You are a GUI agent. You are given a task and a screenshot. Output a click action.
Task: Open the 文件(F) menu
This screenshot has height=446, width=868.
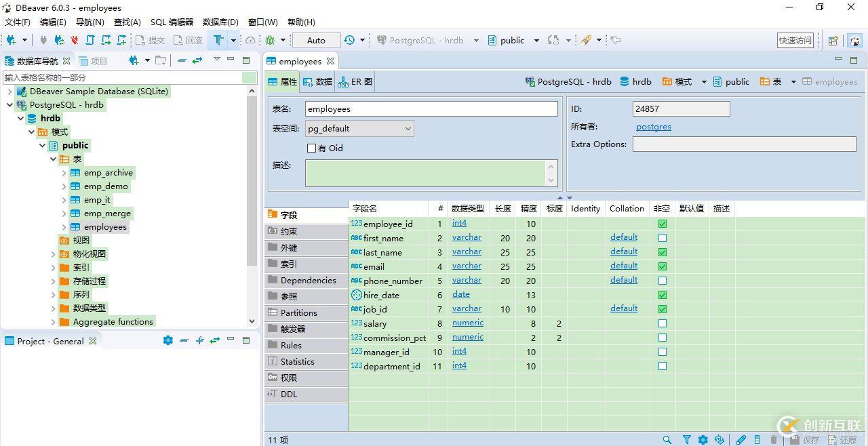[x=18, y=22]
